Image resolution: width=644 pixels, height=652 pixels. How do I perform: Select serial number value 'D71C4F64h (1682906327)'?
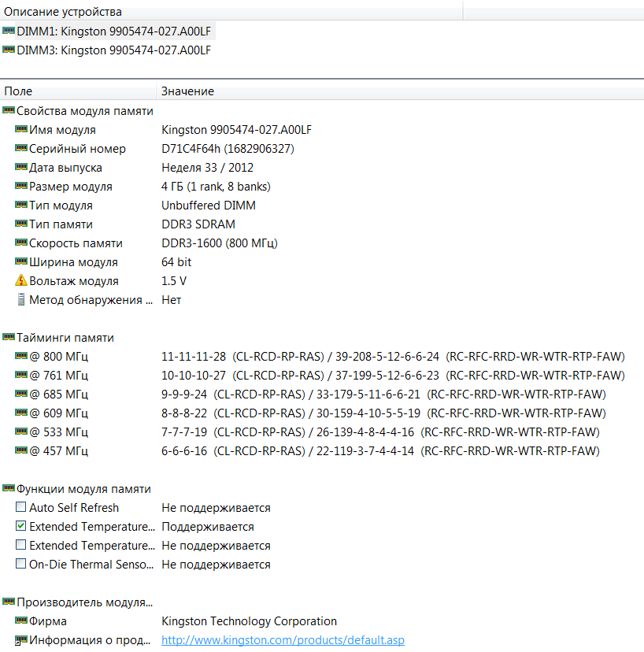coord(228,149)
